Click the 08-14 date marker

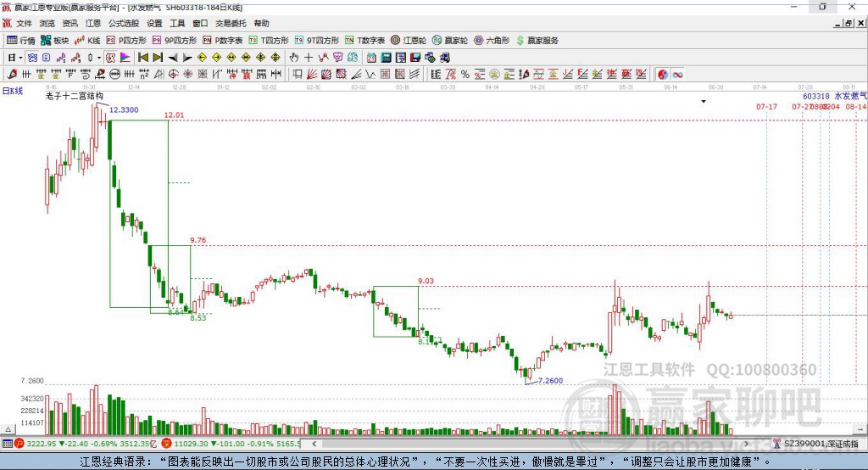click(x=856, y=106)
